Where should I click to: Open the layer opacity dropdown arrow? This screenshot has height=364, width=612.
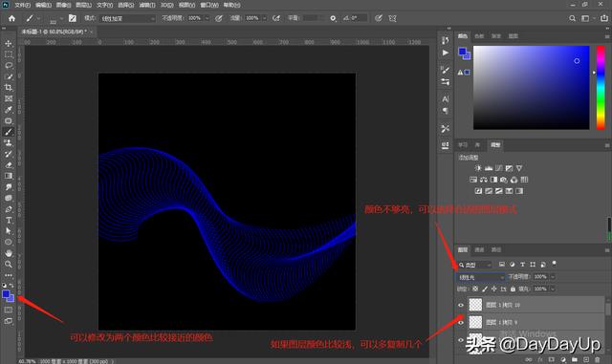pyautogui.click(x=553, y=277)
